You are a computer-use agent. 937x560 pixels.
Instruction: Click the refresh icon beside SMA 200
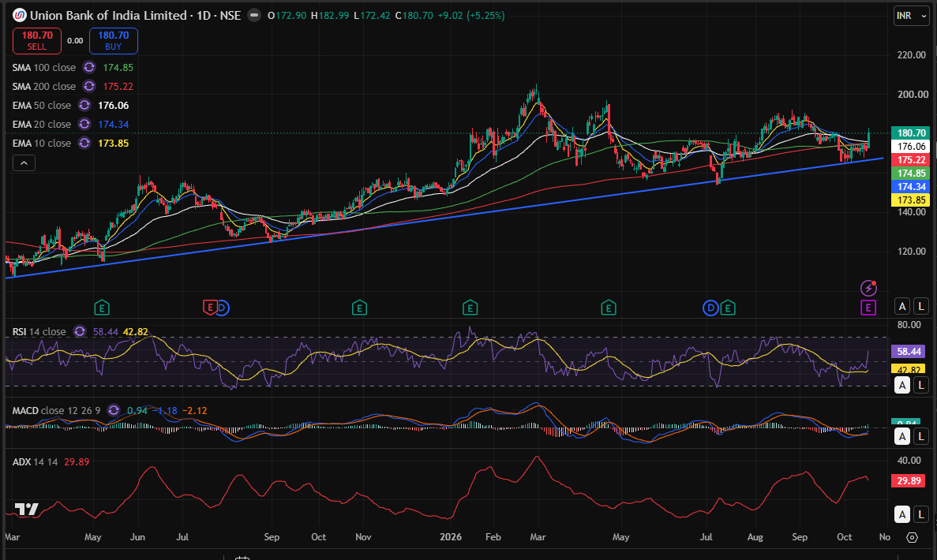[89, 87]
